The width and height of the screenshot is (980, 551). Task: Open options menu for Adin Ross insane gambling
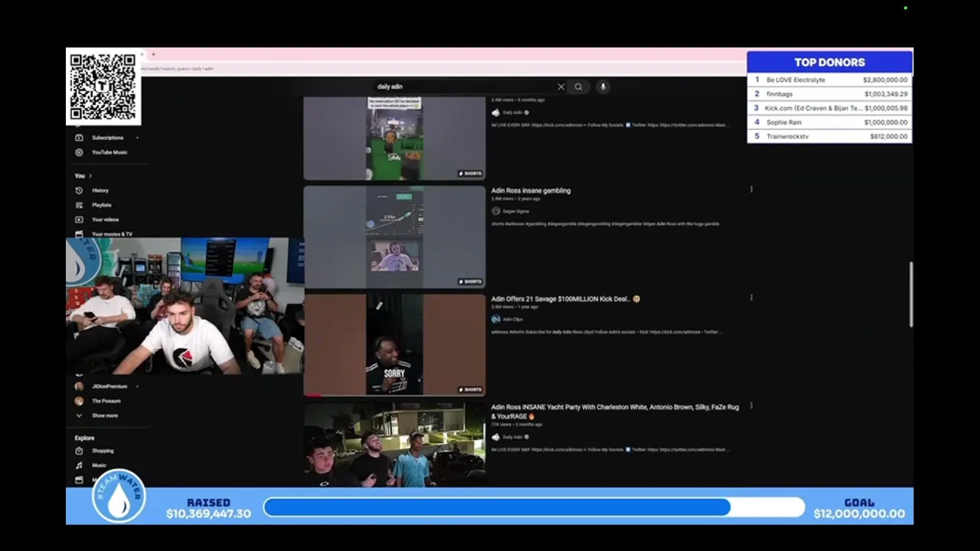point(751,190)
